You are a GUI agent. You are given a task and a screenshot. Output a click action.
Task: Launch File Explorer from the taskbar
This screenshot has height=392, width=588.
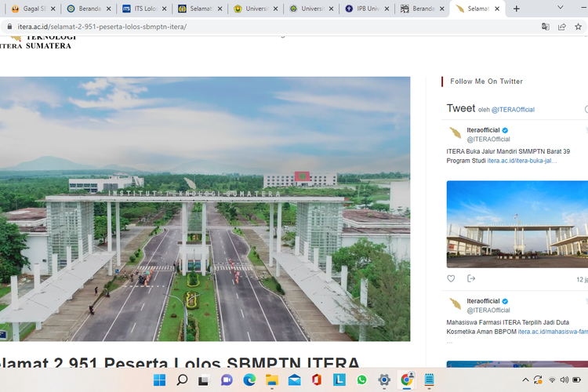(271, 380)
